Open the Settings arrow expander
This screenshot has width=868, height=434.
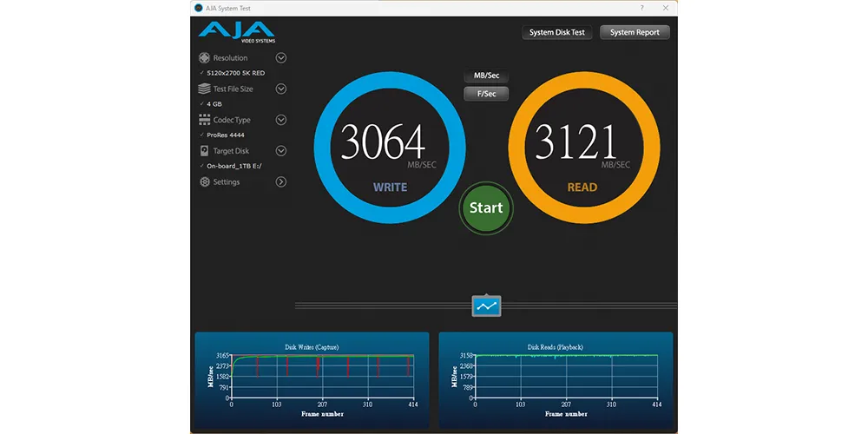pyautogui.click(x=281, y=182)
